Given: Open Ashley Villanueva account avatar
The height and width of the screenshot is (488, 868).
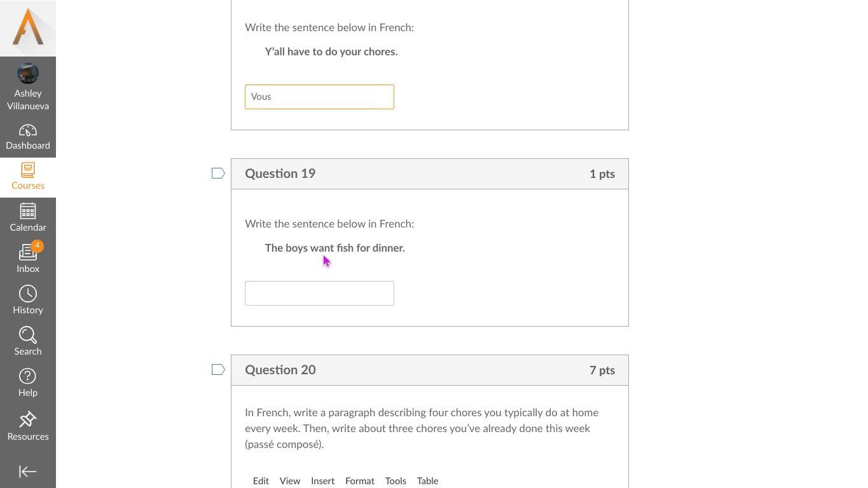Looking at the screenshot, I should point(28,74).
